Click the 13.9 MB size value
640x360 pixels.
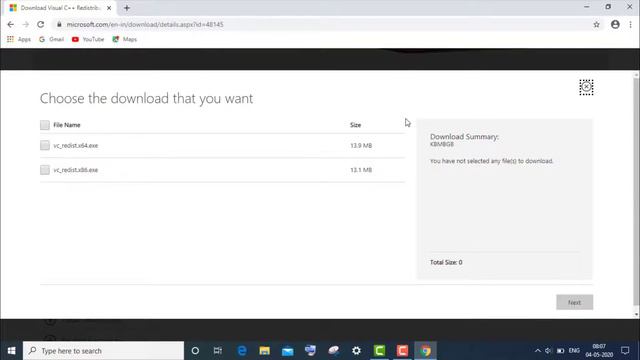point(361,145)
